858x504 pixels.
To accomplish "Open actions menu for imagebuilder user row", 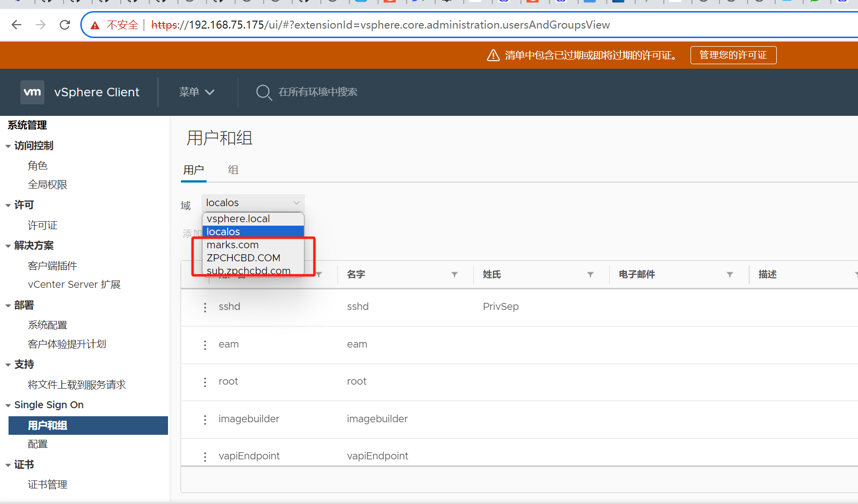I will [205, 420].
